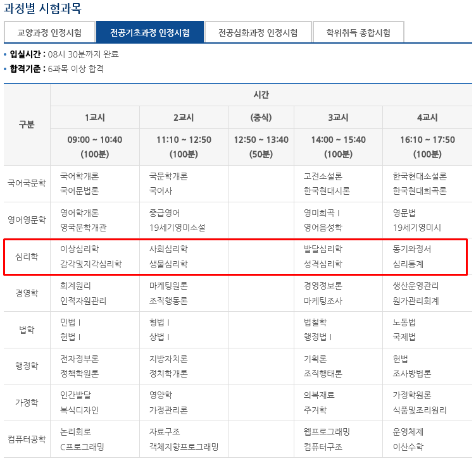The width and height of the screenshot is (476, 461).
Task: Click the 국어학개론 subject
Action: click(x=79, y=176)
